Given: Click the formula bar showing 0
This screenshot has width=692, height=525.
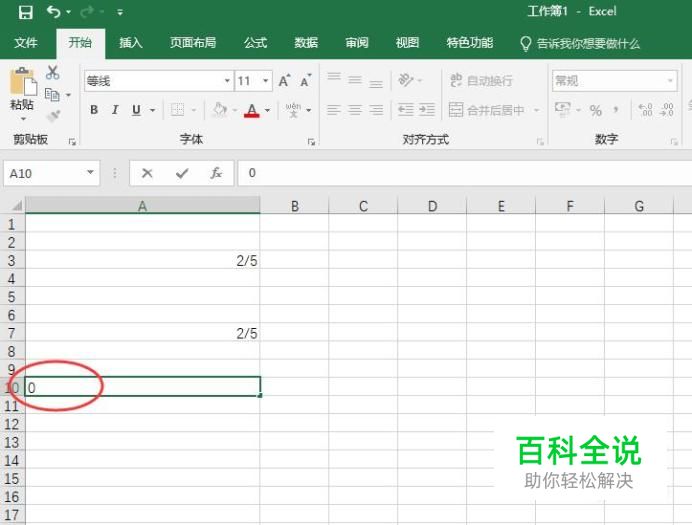Looking at the screenshot, I should click(x=465, y=173).
